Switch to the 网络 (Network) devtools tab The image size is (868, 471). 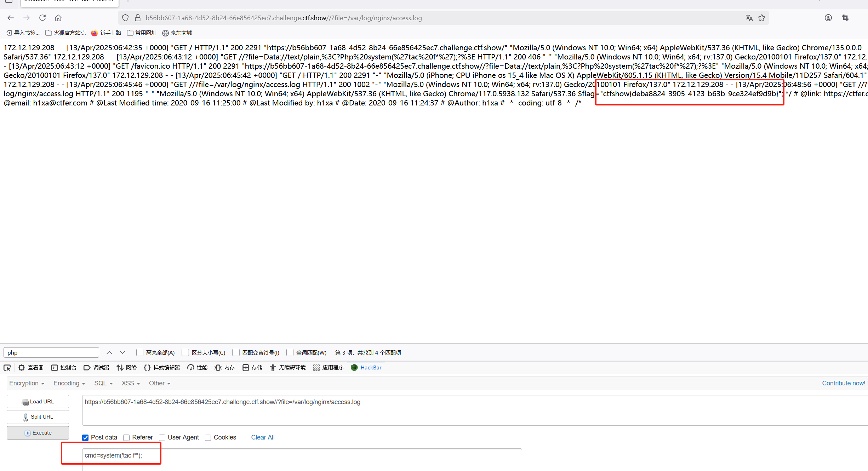pyautogui.click(x=127, y=368)
